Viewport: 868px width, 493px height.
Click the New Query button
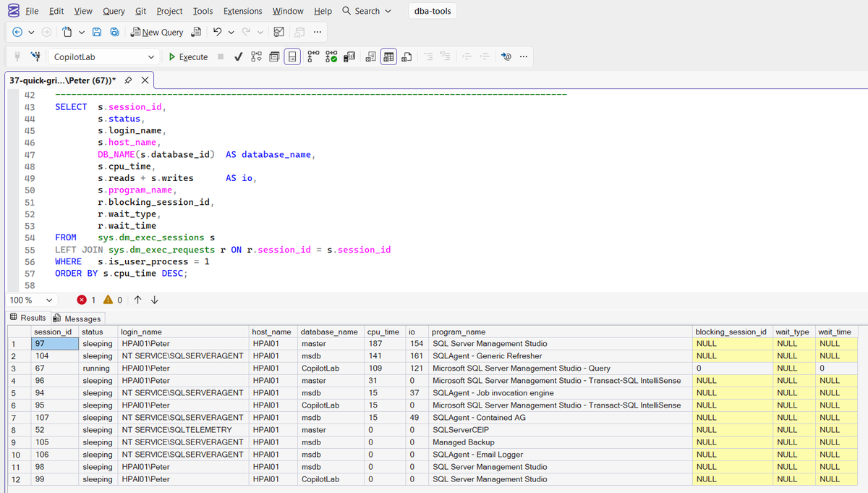click(157, 32)
